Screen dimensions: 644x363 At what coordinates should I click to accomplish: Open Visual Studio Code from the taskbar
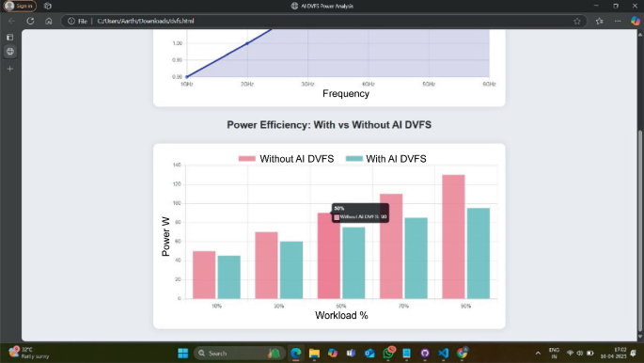444,354
